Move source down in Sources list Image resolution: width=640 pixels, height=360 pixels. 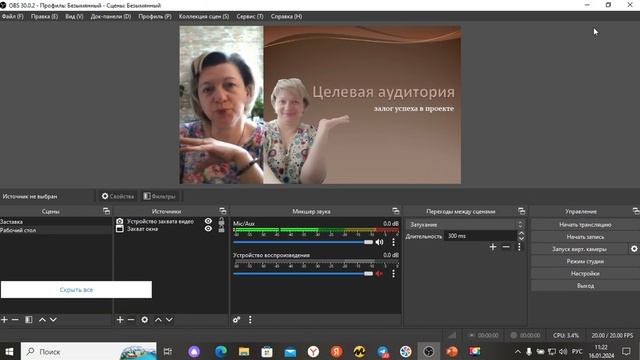tap(169, 320)
